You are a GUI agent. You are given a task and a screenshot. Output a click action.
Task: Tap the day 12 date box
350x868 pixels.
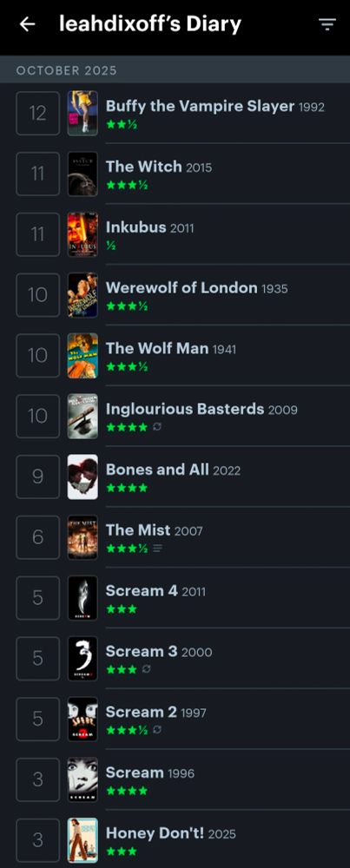(x=37, y=113)
